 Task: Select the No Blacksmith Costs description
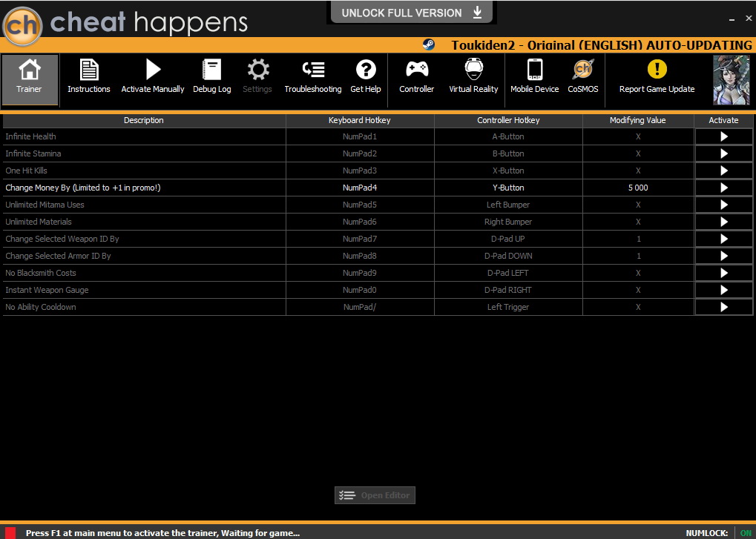tap(144, 273)
